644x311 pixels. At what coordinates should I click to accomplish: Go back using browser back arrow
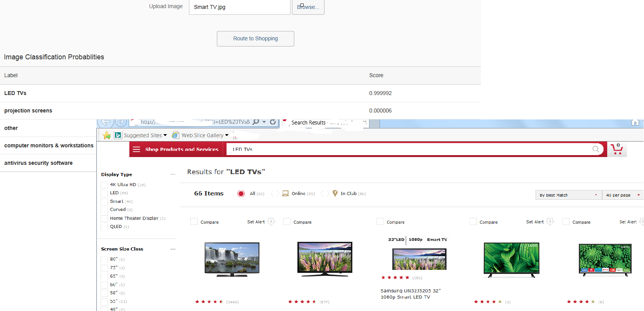pos(105,122)
